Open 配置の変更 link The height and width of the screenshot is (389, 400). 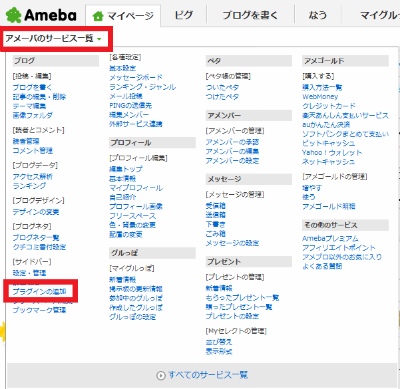[x=126, y=235]
